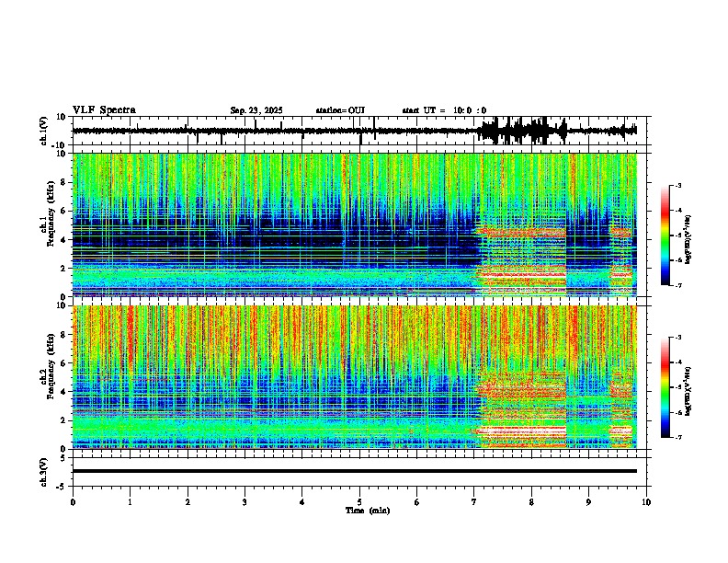728x563 pixels.
Task: Click the ch.2 spectrogram color bar
Action: click(x=665, y=387)
